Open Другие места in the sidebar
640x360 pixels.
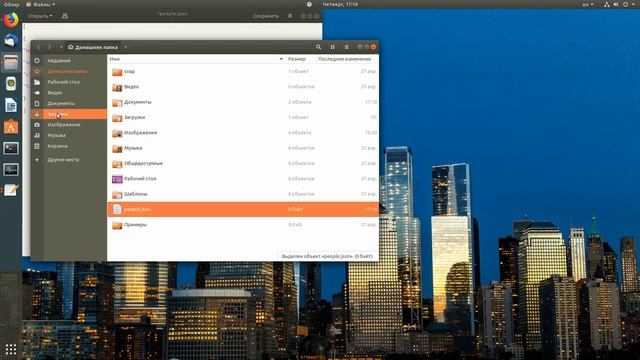(69, 160)
